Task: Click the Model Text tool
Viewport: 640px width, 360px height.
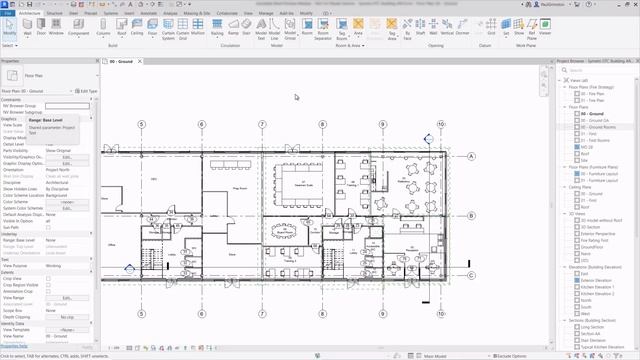Action: click(261, 29)
